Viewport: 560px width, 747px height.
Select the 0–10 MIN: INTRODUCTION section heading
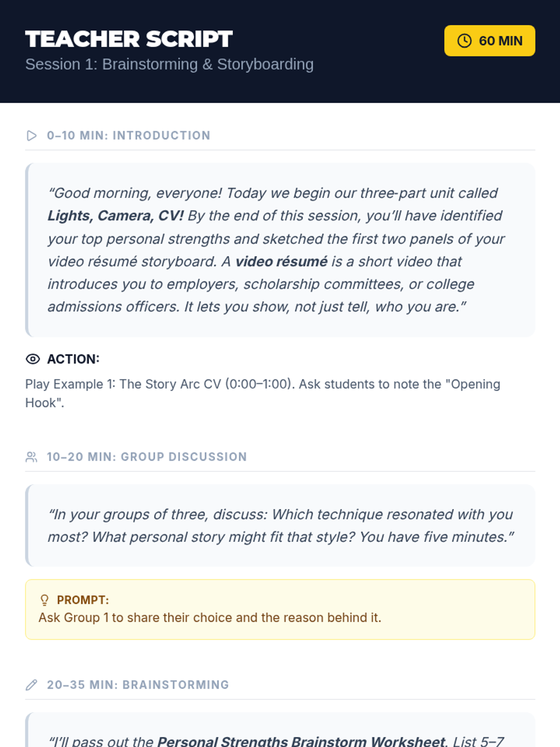coord(128,136)
